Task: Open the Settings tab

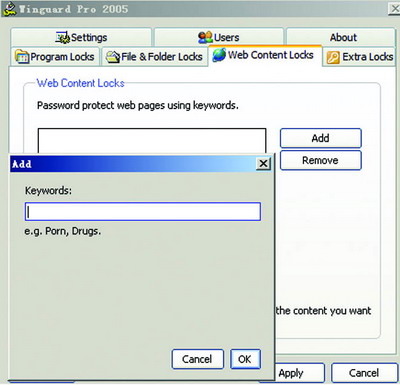Action: tap(81, 37)
